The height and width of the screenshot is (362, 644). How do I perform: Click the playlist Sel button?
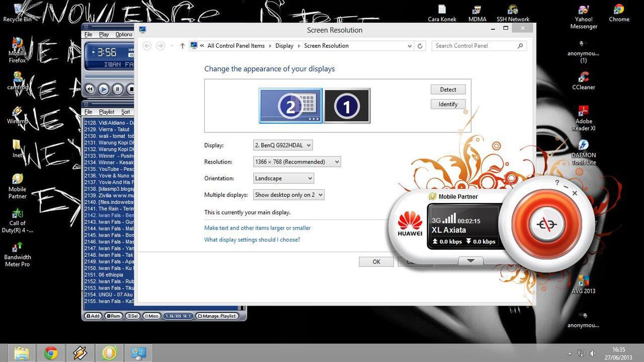[133, 316]
